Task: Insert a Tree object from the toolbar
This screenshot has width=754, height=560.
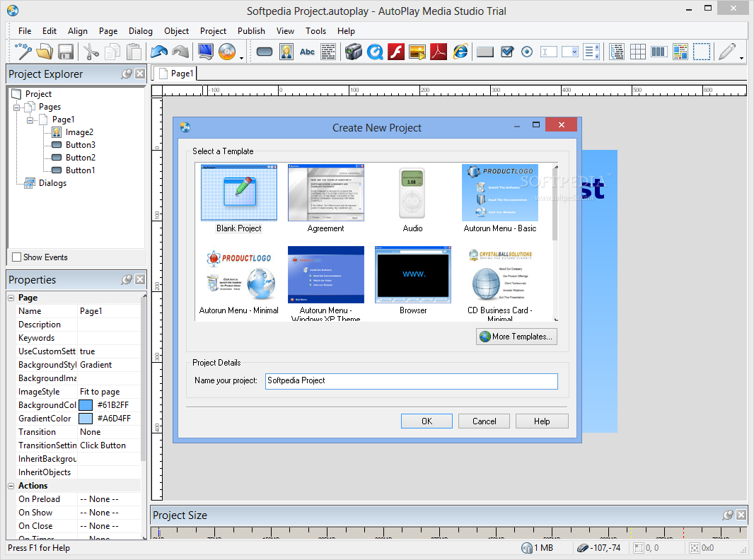Action: pos(617,52)
